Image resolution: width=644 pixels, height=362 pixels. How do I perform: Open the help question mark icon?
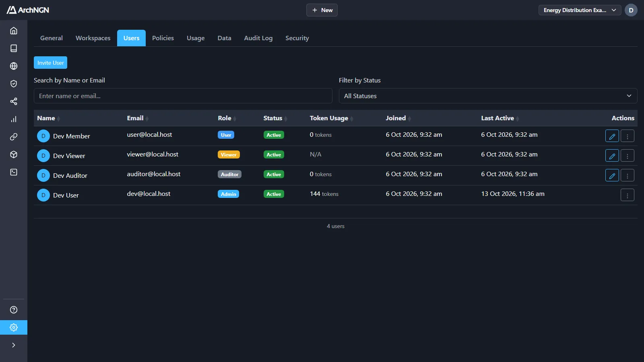tap(14, 310)
